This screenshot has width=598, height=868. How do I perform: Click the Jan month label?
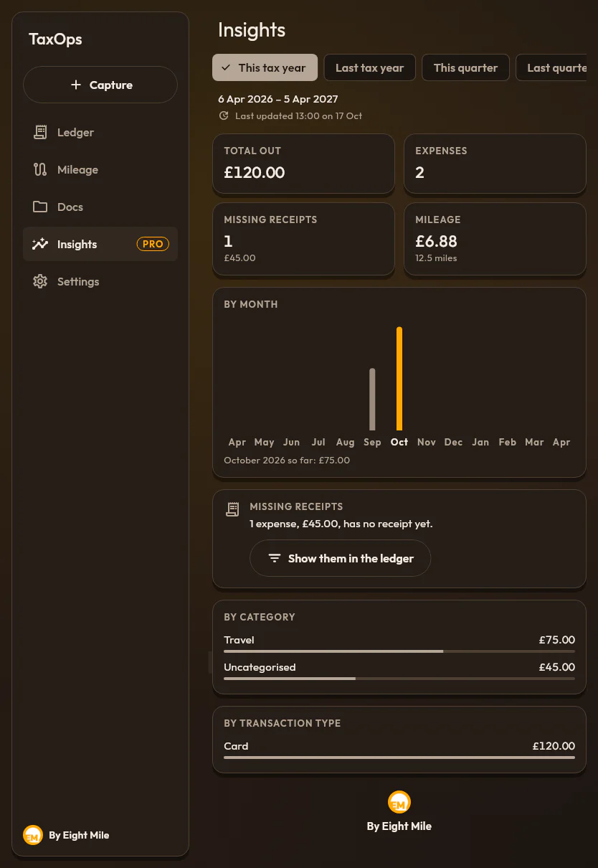point(480,442)
